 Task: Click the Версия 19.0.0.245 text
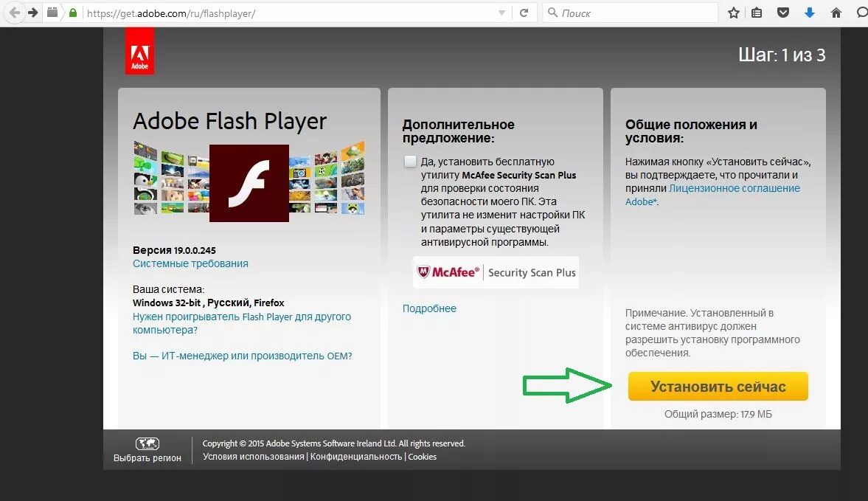[174, 250]
